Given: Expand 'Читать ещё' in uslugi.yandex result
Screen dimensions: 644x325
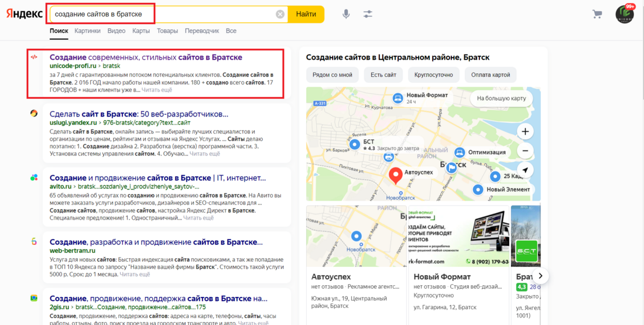Looking at the screenshot, I should (204, 153).
